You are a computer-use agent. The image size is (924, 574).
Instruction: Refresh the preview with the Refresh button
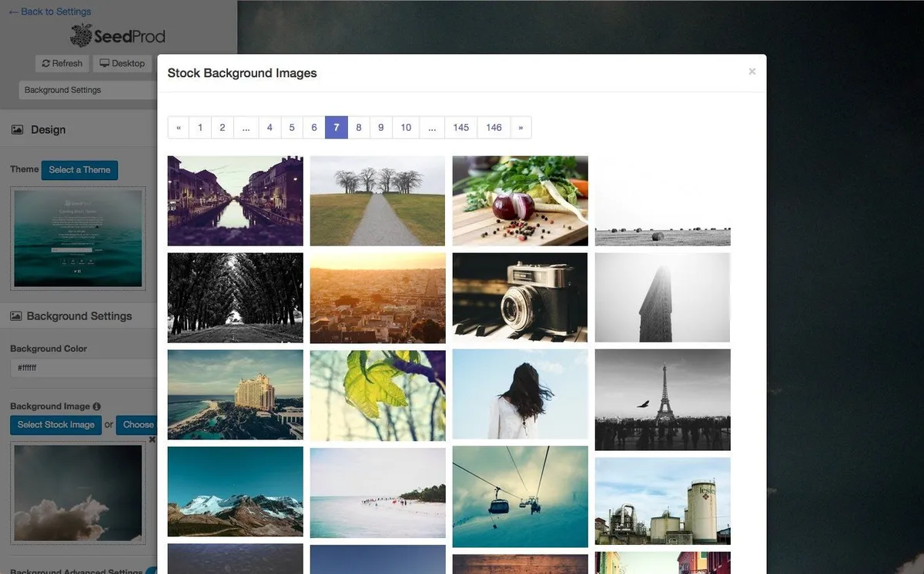(62, 63)
